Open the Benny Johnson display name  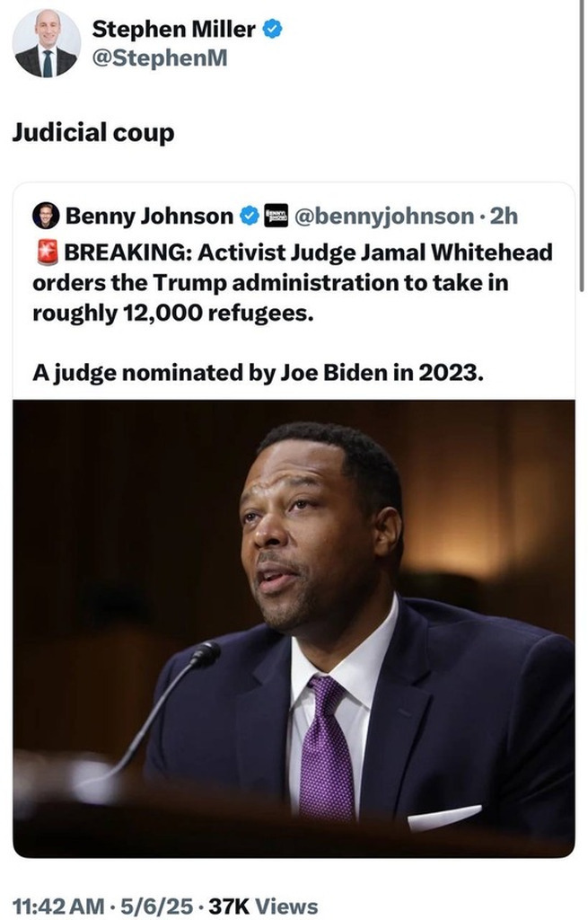click(x=148, y=216)
